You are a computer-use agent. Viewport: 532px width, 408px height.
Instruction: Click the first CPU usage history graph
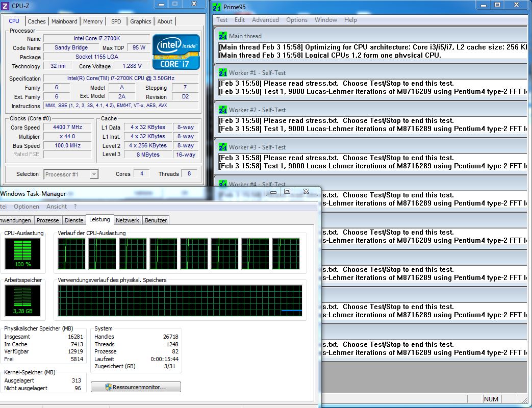(71, 253)
